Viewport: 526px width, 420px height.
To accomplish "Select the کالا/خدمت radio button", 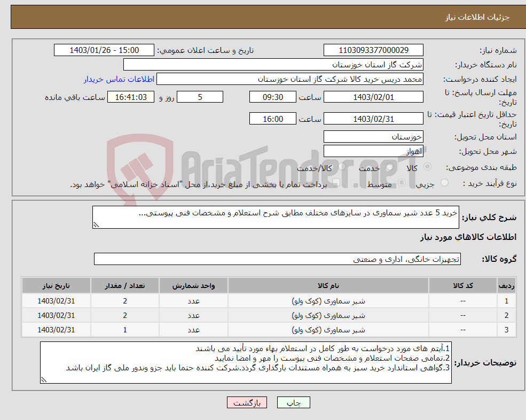I will pos(342,167).
